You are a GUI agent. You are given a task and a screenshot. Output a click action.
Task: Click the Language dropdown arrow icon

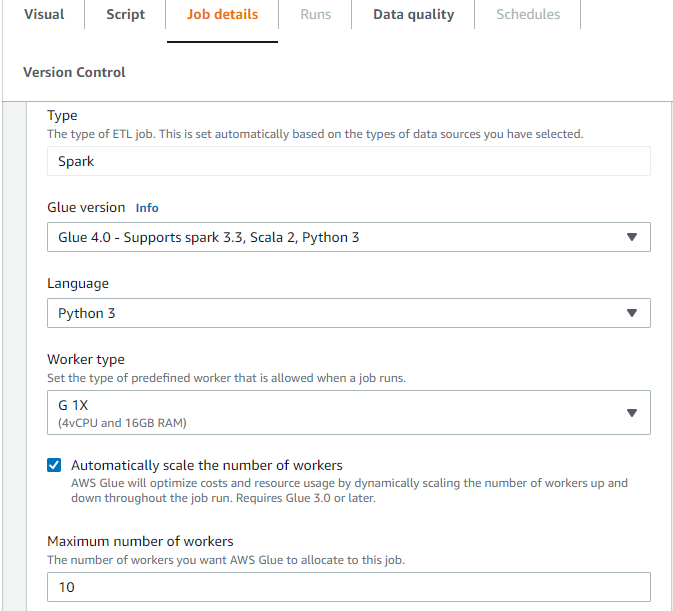pos(631,313)
